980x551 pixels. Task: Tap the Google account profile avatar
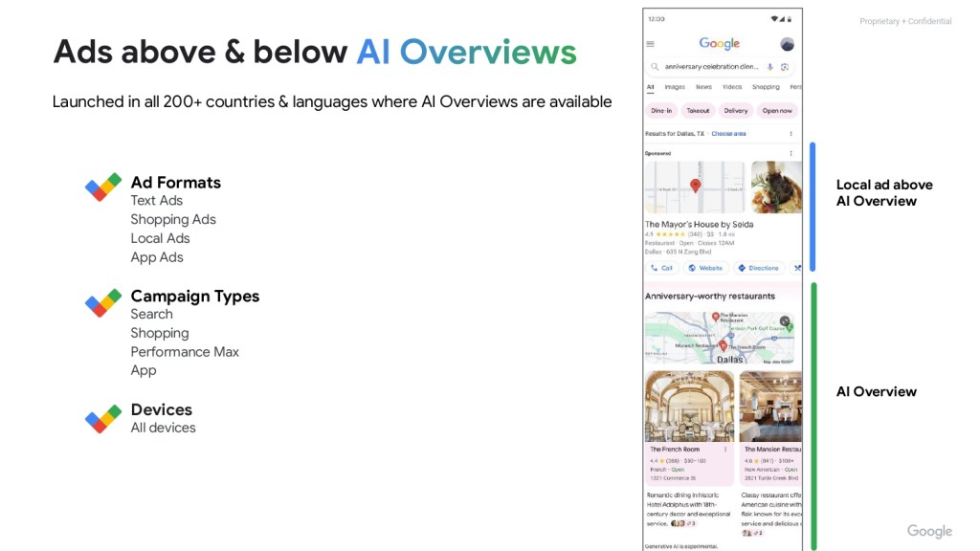(787, 44)
